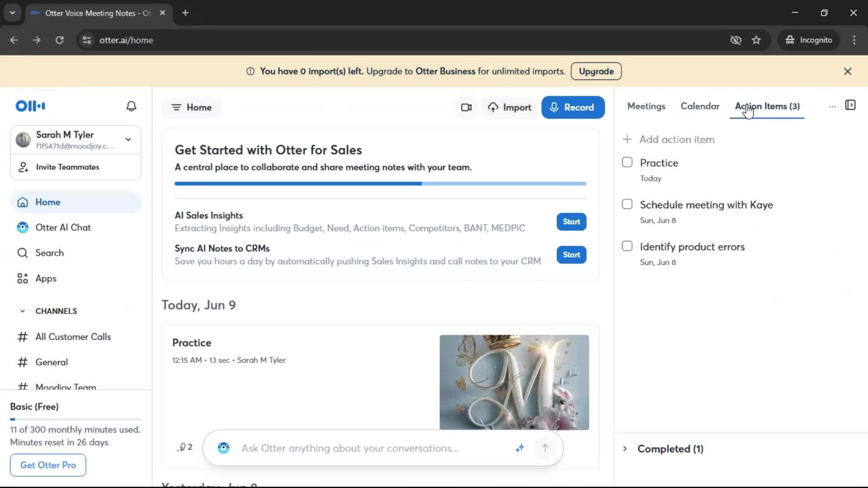Click the monthly minutes usage bar
868x488 pixels.
(x=75, y=419)
